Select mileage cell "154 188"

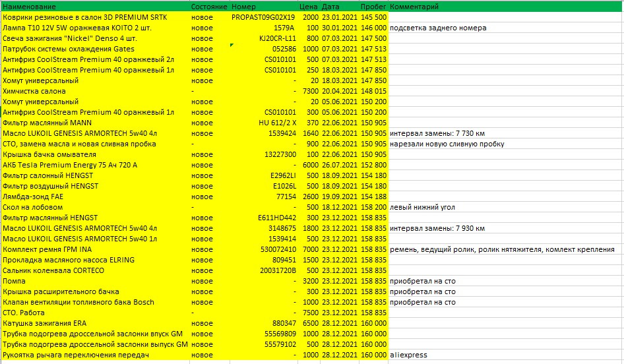pyautogui.click(x=373, y=197)
